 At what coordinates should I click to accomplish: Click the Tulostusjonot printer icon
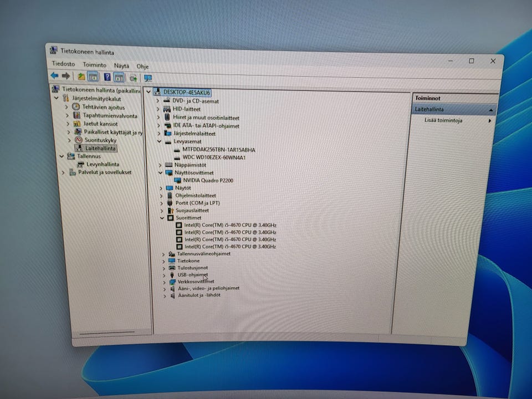coord(172,268)
